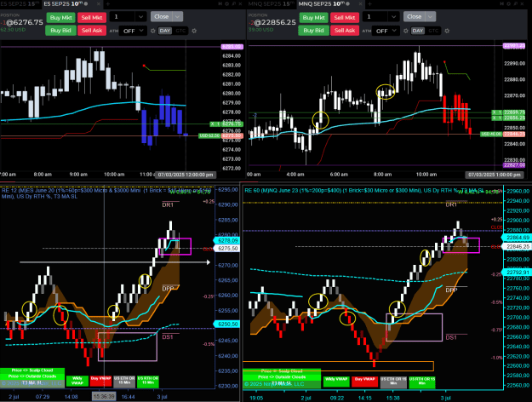The image size is (532, 402).
Task: Click 22864.69 cyan price label on MNQ renko
Action: click(517, 238)
